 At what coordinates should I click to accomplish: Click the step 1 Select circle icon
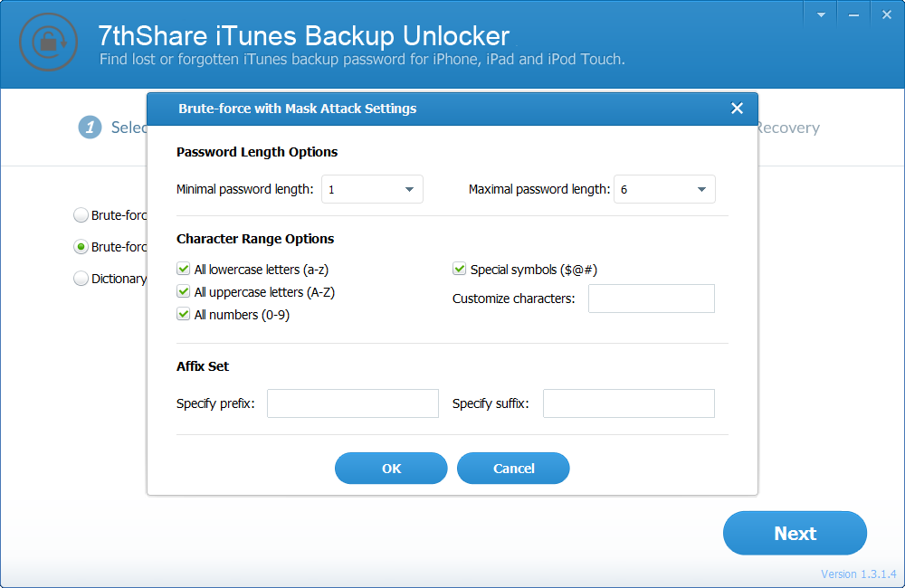tap(90, 128)
